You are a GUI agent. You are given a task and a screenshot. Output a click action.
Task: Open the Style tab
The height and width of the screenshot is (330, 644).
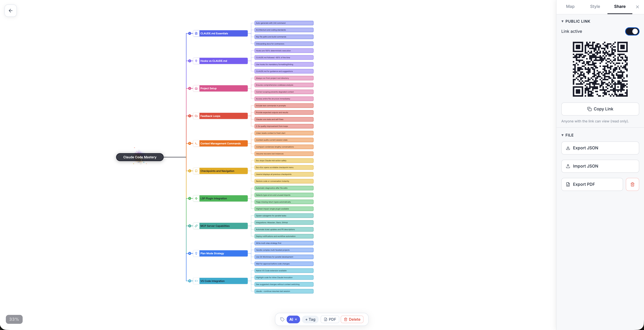pos(595,7)
